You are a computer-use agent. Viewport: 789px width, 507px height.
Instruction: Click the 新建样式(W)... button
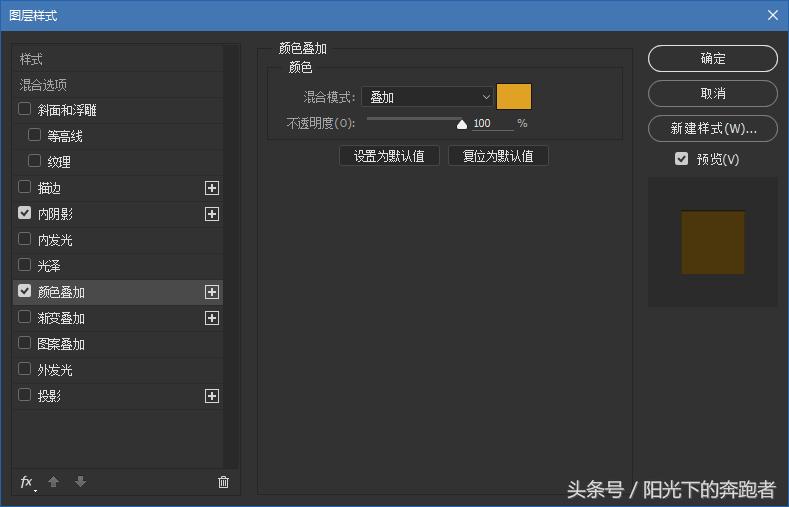[x=713, y=129]
